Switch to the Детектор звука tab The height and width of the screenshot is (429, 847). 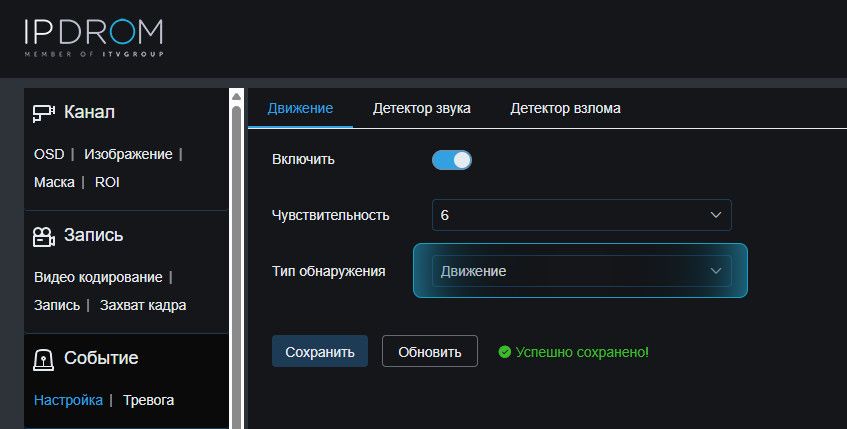pyautogui.click(x=421, y=108)
